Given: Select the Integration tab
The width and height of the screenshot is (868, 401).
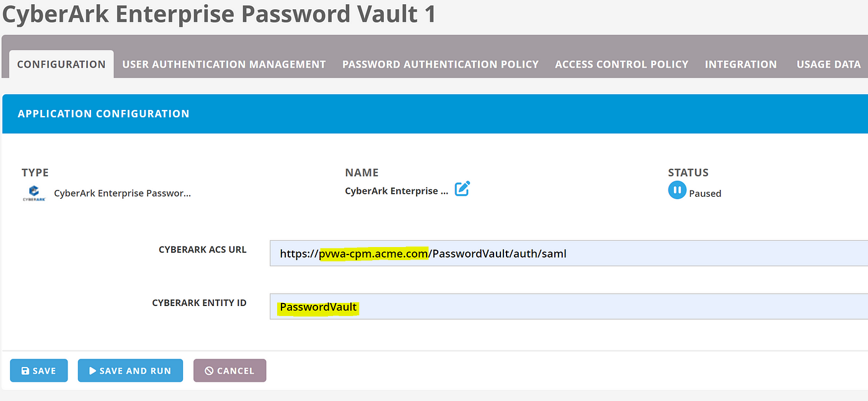Looking at the screenshot, I should click(741, 65).
